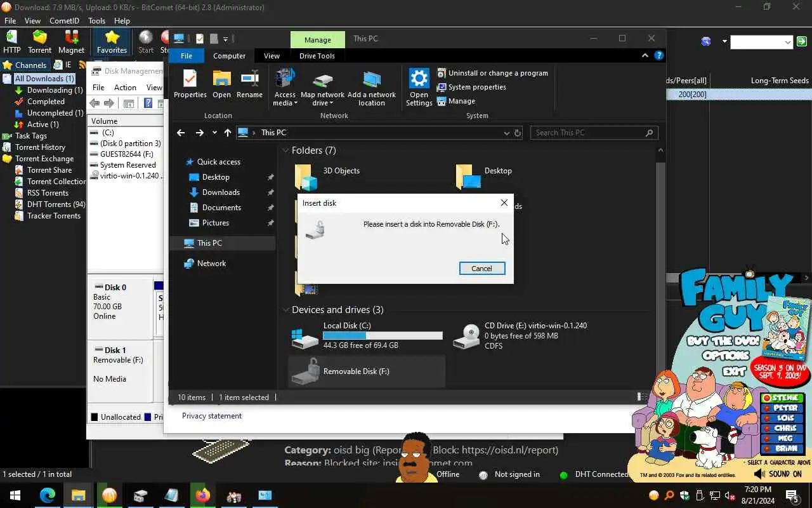Click the Open folder icon in ribbon
Viewport: 812px width, 508px height.
click(221, 84)
